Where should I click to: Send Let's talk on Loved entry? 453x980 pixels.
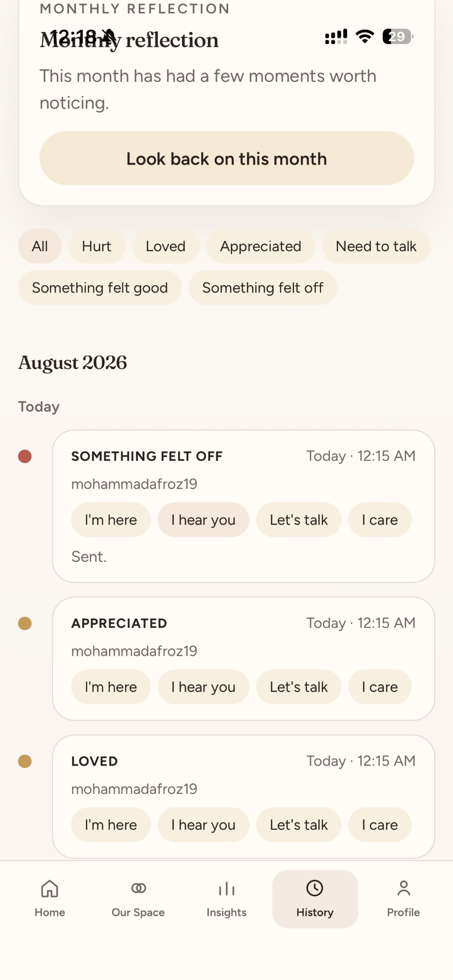tap(298, 824)
